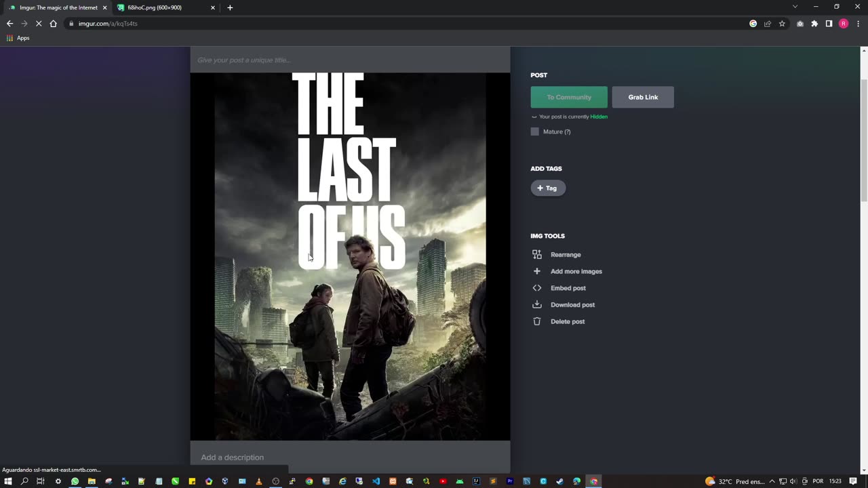Click the POR language indicator
The height and width of the screenshot is (488, 868).
818,481
